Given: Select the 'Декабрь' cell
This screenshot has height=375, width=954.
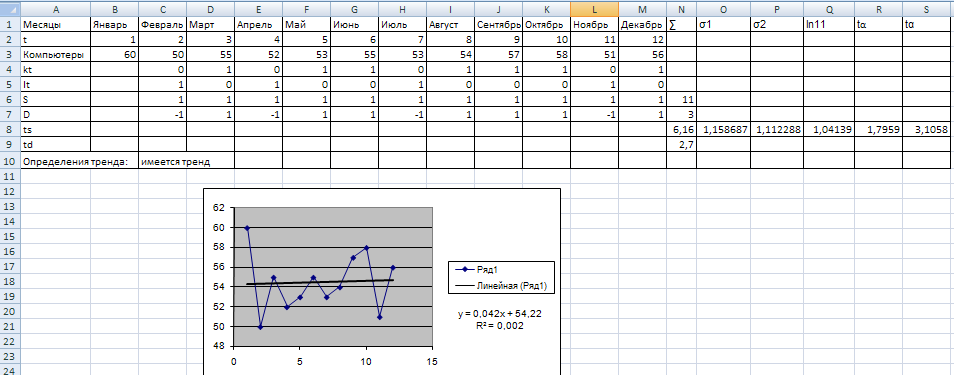Looking at the screenshot, I should tap(642, 24).
